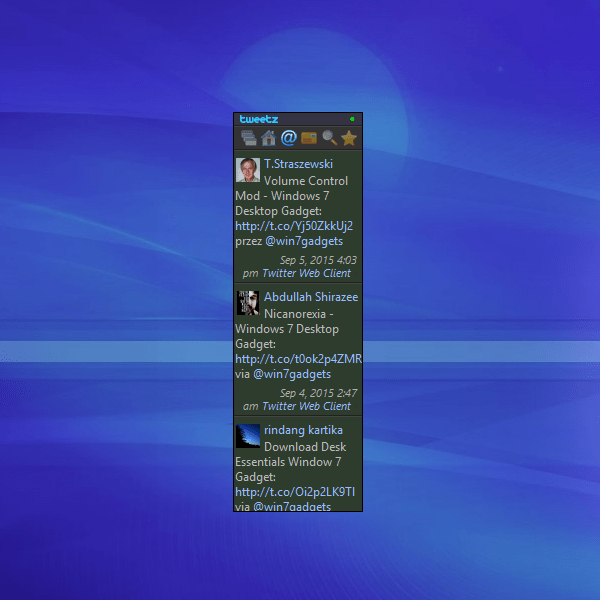Open @win7gadgets mention in Nicanorexia tweet
600x600 pixels.
pyautogui.click(x=292, y=374)
